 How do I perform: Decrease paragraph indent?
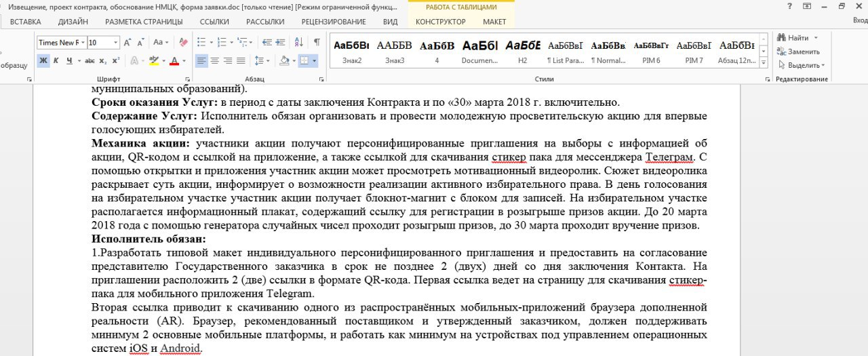[x=268, y=42]
